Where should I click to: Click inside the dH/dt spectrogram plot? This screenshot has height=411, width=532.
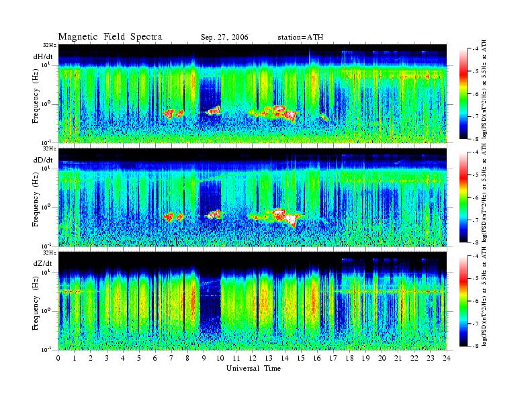pyautogui.click(x=253, y=93)
